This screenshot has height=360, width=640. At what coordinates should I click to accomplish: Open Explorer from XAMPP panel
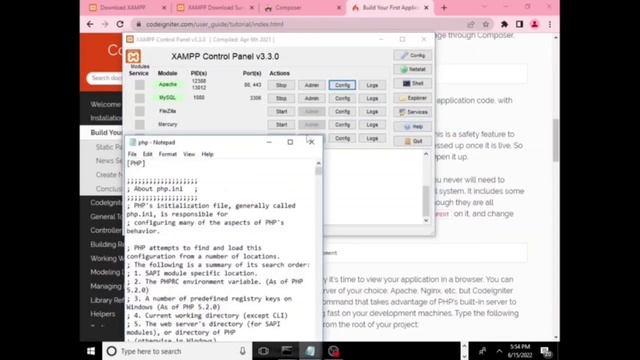click(x=413, y=98)
